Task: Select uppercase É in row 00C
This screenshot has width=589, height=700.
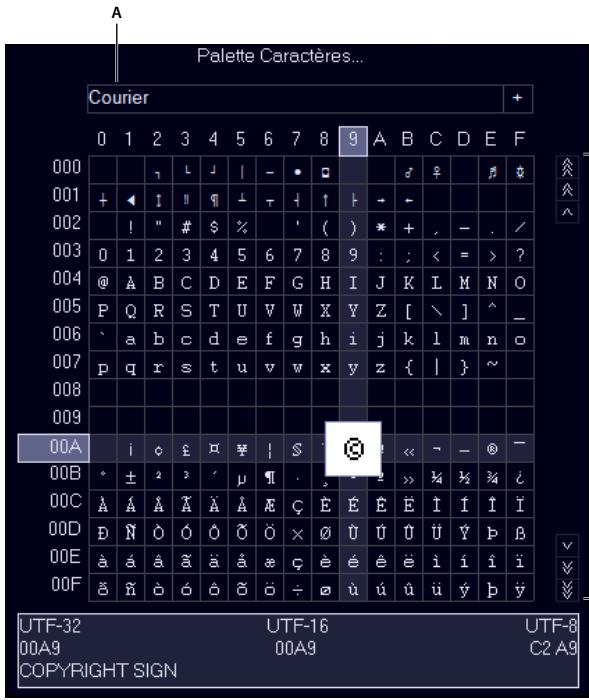Action: click(x=353, y=505)
